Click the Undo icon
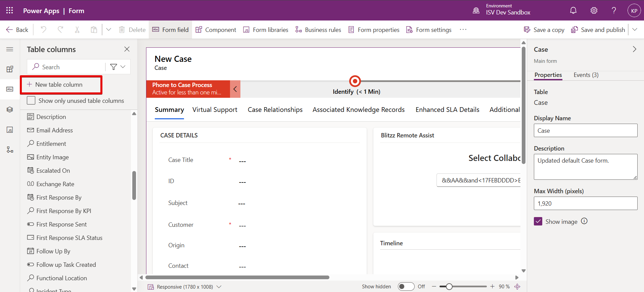 tap(44, 30)
